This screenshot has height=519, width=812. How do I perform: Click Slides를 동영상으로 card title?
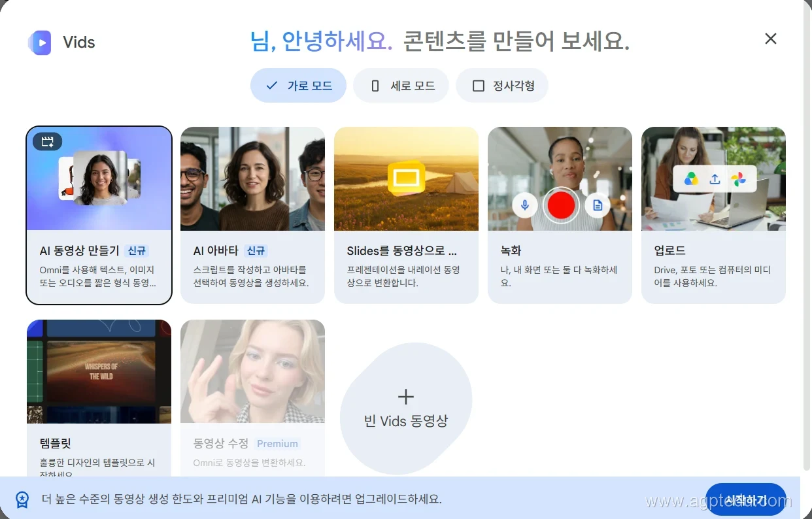401,251
